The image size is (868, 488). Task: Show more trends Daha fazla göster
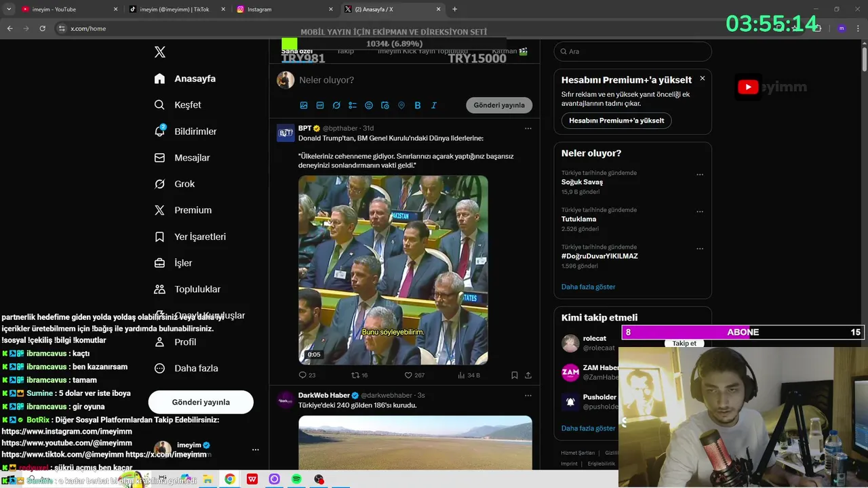tap(588, 287)
